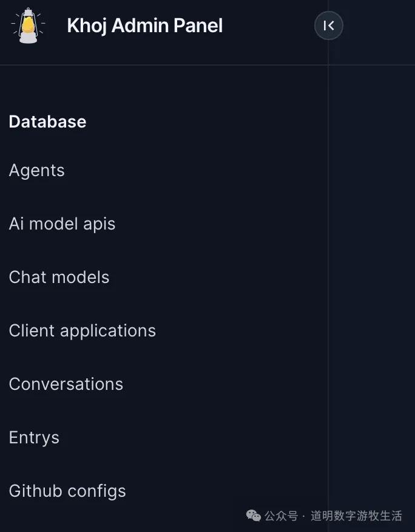Click the Khoj Admin Panel title

point(144,26)
